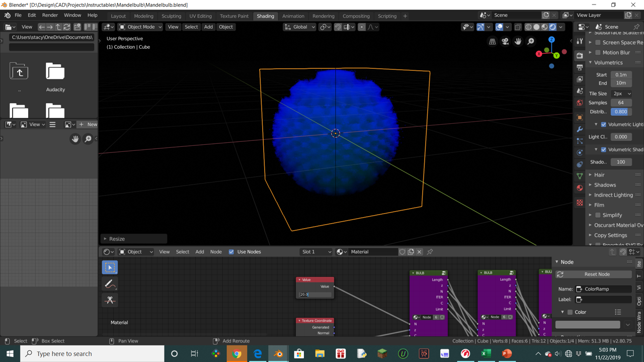Open the Modifiers properties tab
The height and width of the screenshot is (362, 644).
580,129
